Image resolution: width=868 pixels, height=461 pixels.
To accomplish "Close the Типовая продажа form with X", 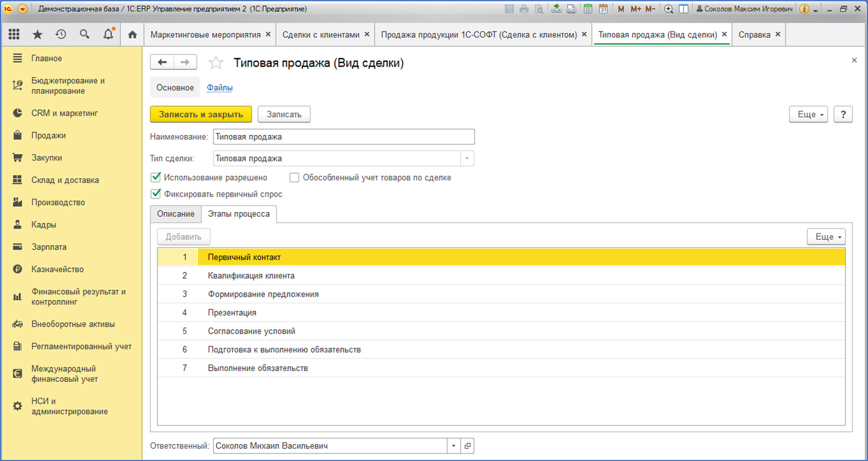I will pyautogui.click(x=854, y=60).
